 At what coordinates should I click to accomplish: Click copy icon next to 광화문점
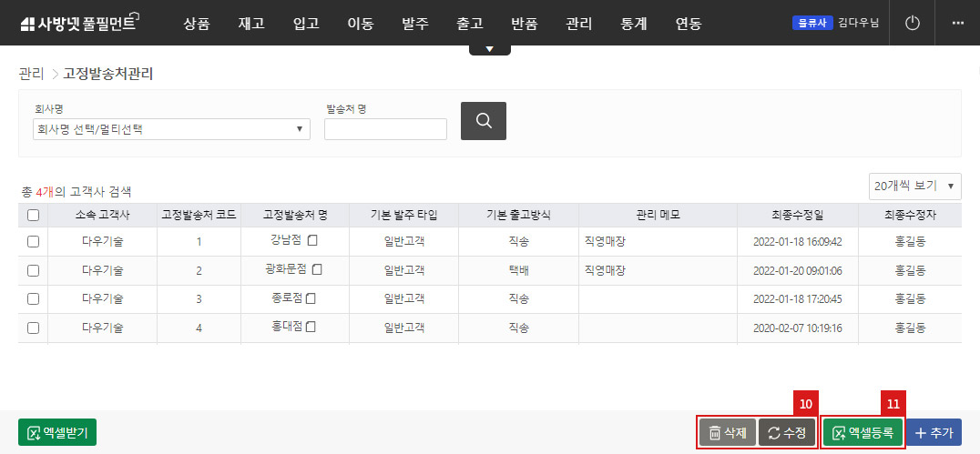318,269
